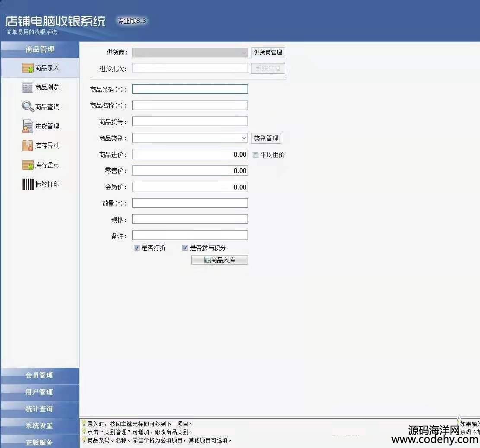Open the 会员管理 sidebar section
This screenshot has width=480, height=448.
pos(40,375)
